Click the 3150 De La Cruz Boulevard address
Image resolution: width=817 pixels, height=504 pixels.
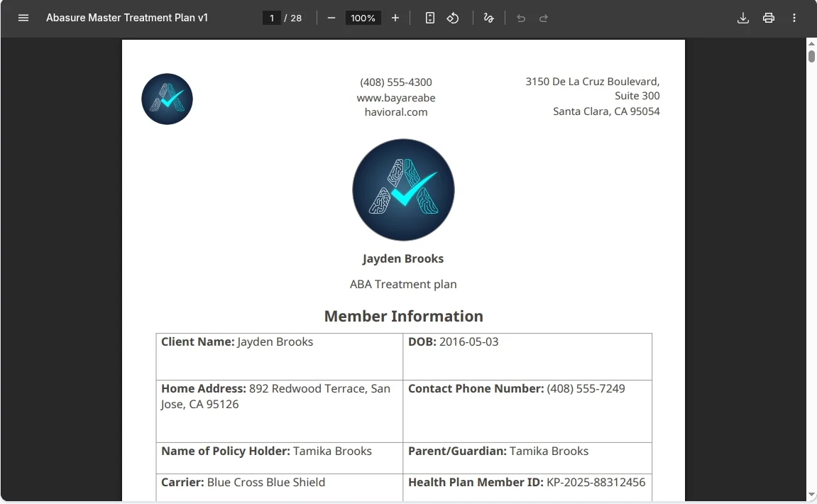(x=593, y=82)
